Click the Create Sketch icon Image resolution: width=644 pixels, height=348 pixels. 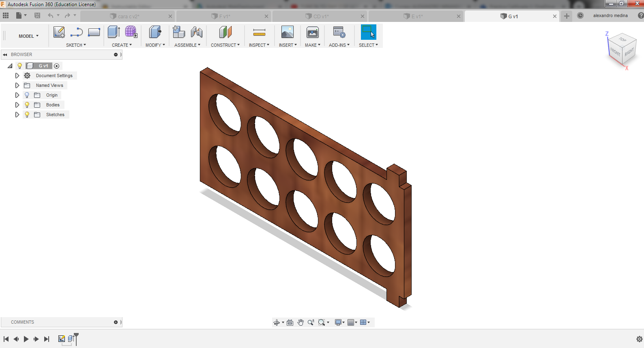pos(59,32)
